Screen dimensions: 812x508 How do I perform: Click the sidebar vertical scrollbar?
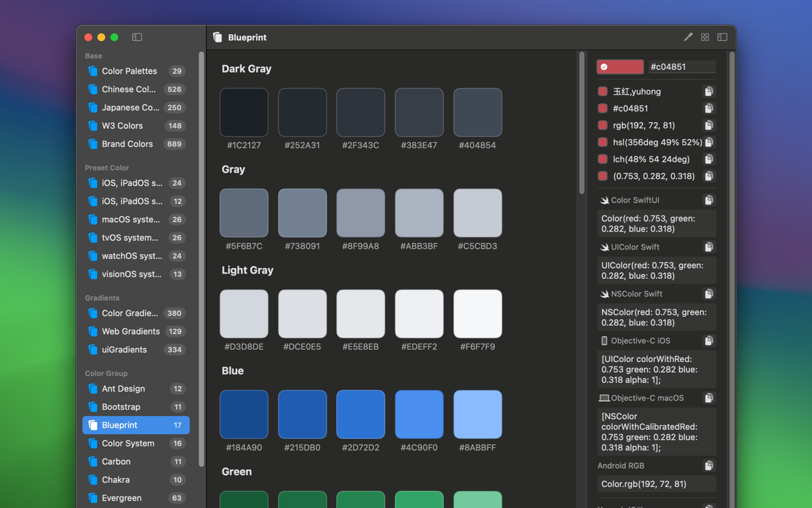coord(202,259)
